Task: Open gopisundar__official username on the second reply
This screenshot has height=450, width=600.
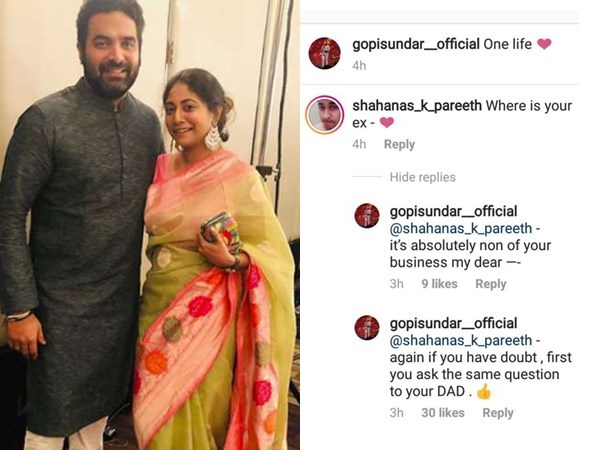Action: tap(453, 323)
